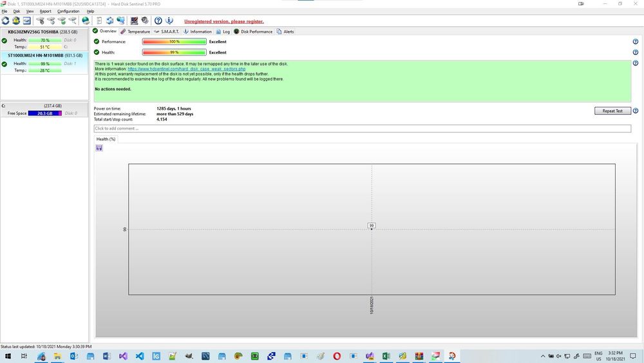644x363 pixels.
Task: Click help icon beside Health row
Action: click(636, 52)
